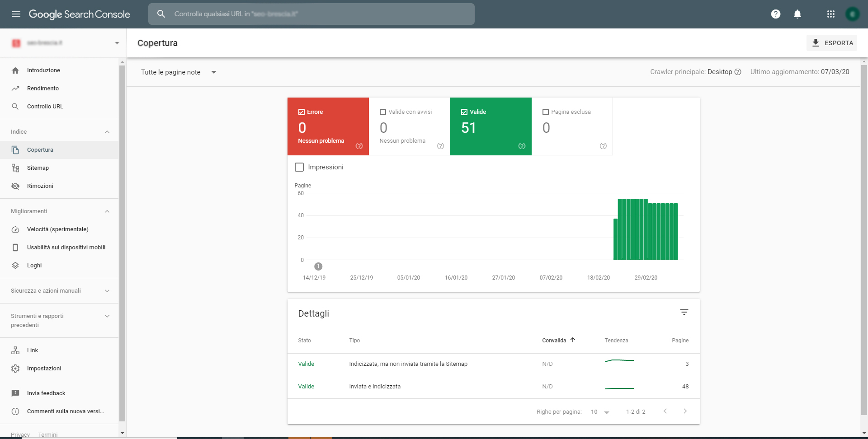Click the Controllo URL magnifier icon
Image resolution: width=868 pixels, height=439 pixels.
[x=15, y=107]
